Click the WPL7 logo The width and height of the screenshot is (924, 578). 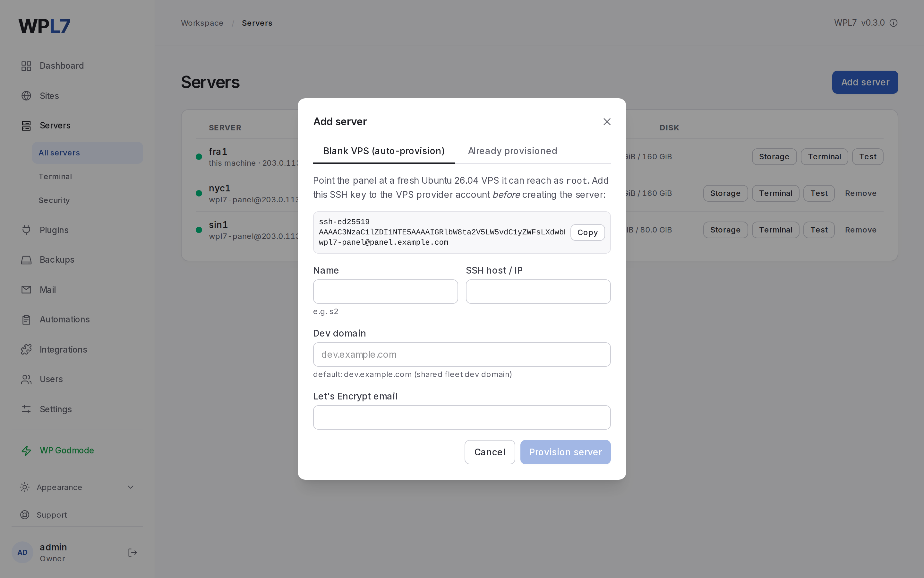click(x=44, y=26)
